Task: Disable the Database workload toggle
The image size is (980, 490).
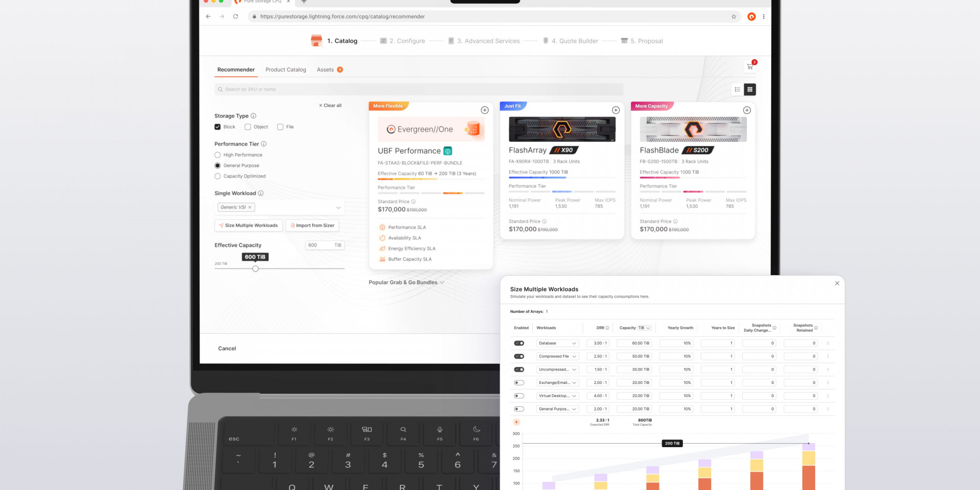Action: (519, 344)
